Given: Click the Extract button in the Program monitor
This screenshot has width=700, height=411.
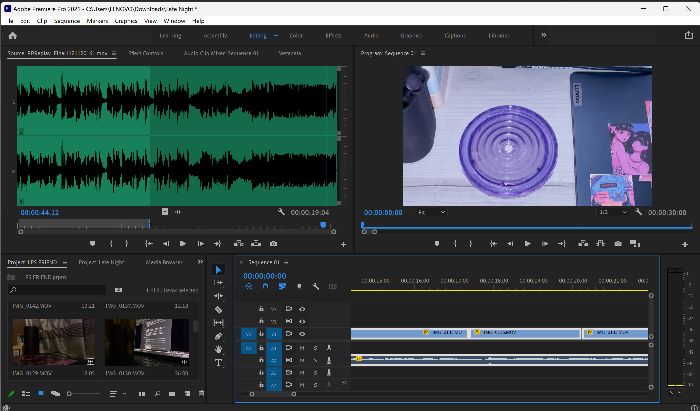Looking at the screenshot, I should coord(600,244).
